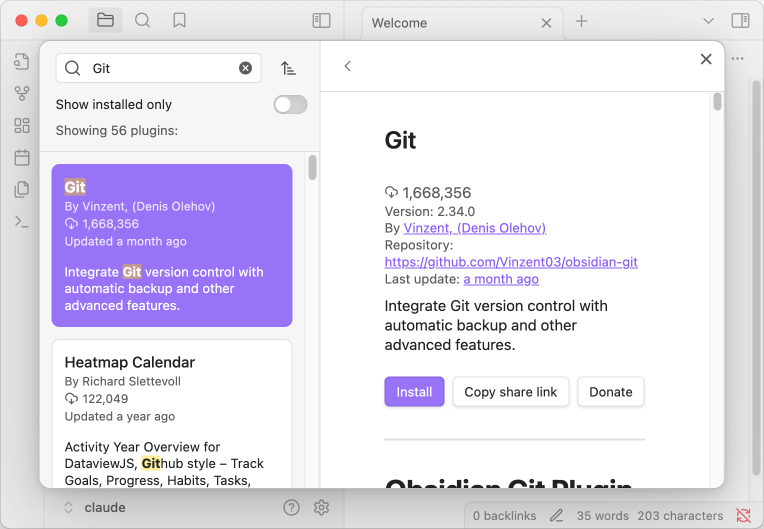Clear the Git search text

246,68
